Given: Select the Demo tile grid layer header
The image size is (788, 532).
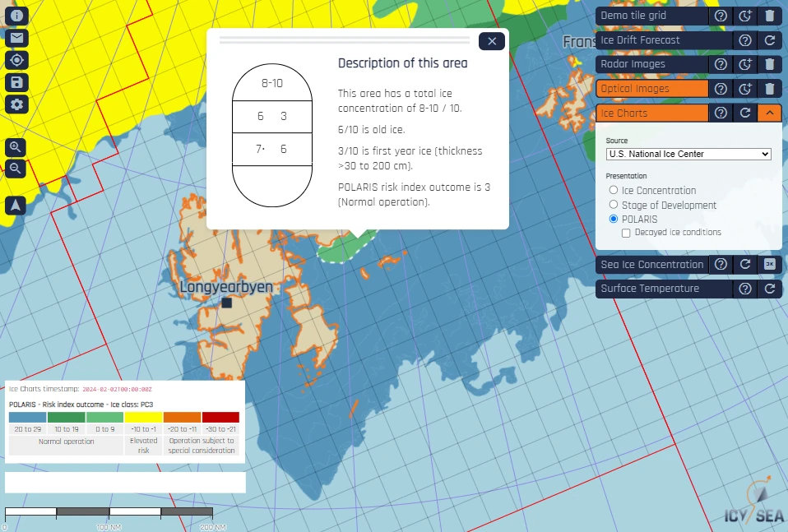Looking at the screenshot, I should tap(650, 16).
